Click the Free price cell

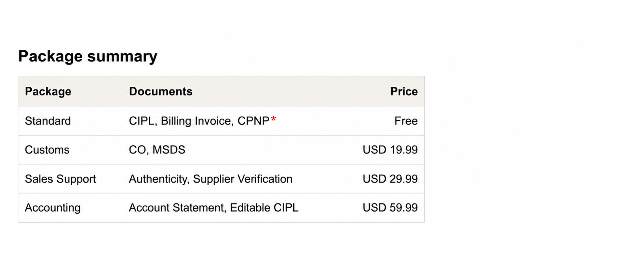tap(406, 121)
